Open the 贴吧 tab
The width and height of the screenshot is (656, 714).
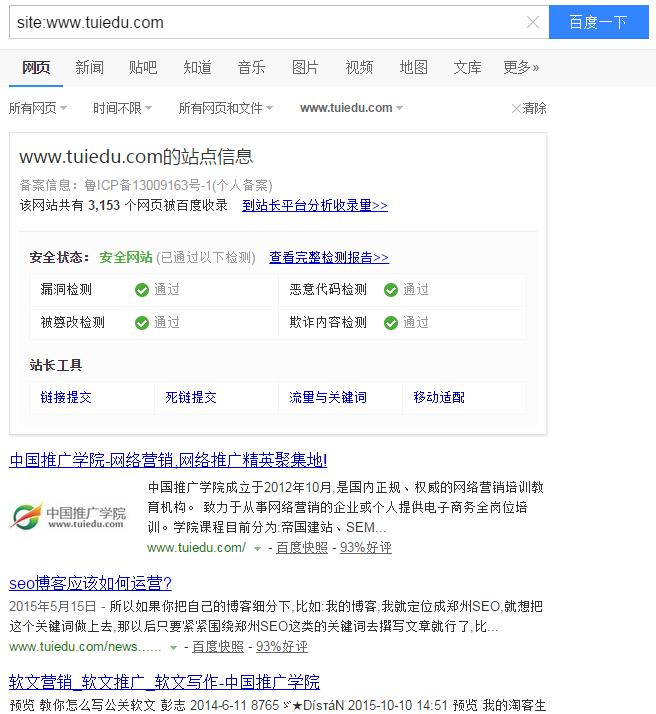(143, 67)
